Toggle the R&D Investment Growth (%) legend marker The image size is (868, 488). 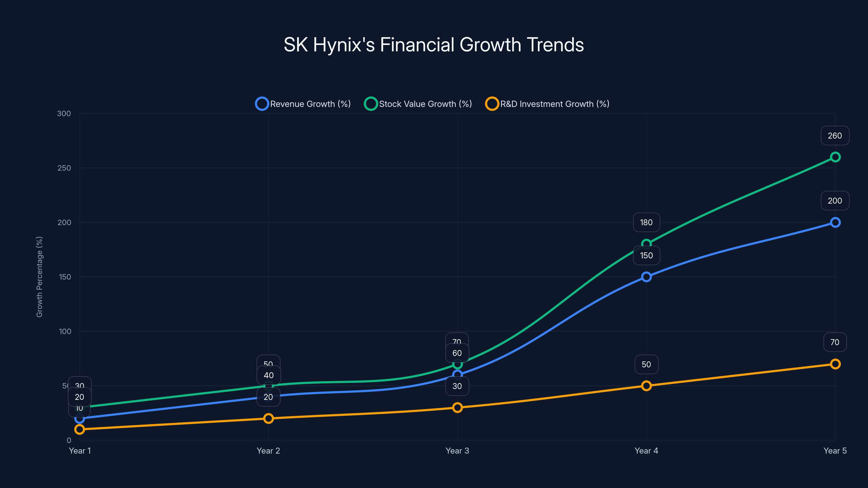tap(492, 104)
